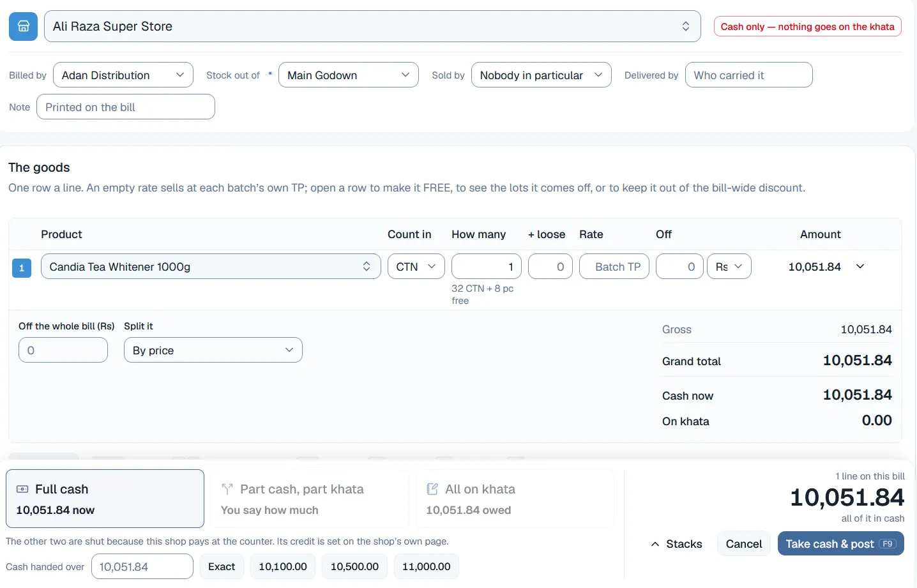Select the Full cash payment option

105,499
